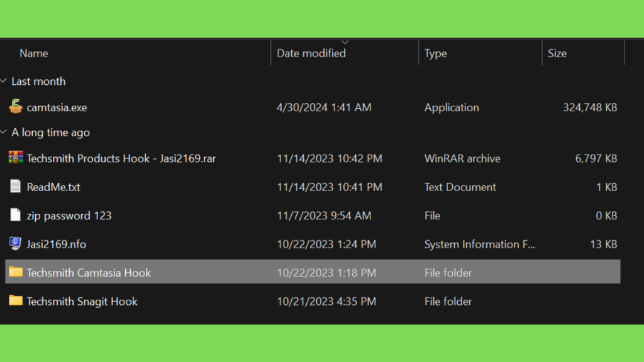Click the date 10/22/2023 1:24 PM
This screenshot has width=644, height=362.
[326, 244]
